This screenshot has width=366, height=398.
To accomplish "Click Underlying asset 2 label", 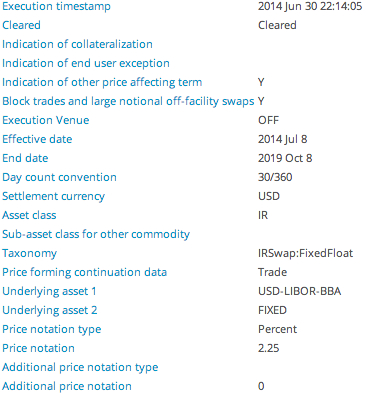I will [x=50, y=310].
